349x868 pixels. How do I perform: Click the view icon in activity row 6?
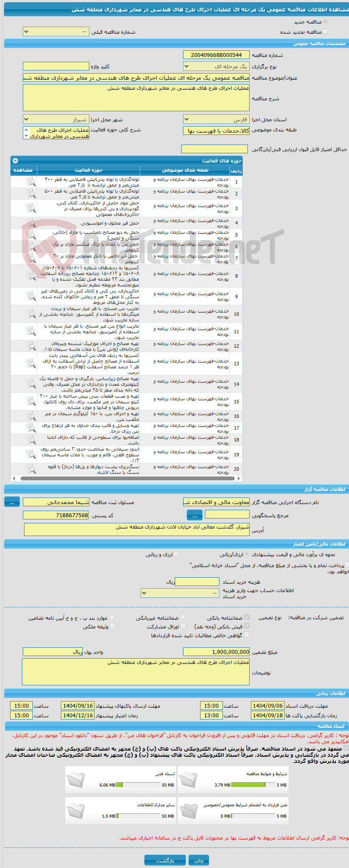coord(31,247)
